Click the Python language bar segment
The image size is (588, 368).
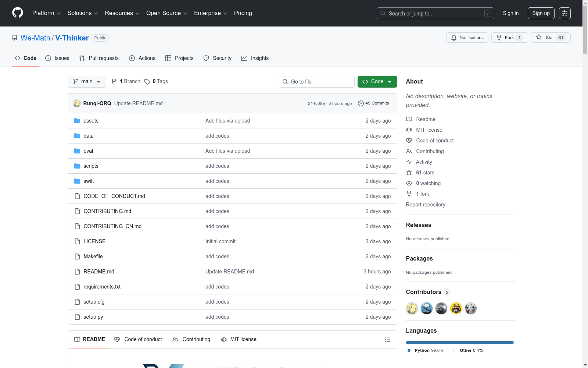pyautogui.click(x=459, y=343)
